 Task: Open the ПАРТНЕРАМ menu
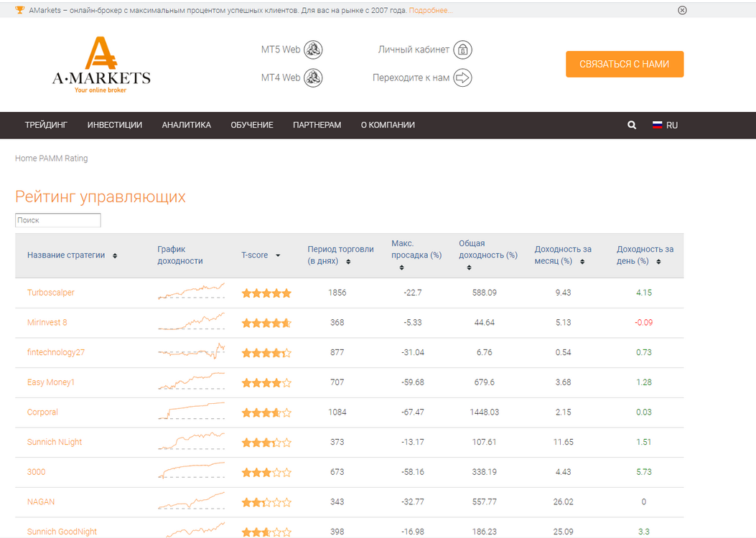tap(317, 126)
